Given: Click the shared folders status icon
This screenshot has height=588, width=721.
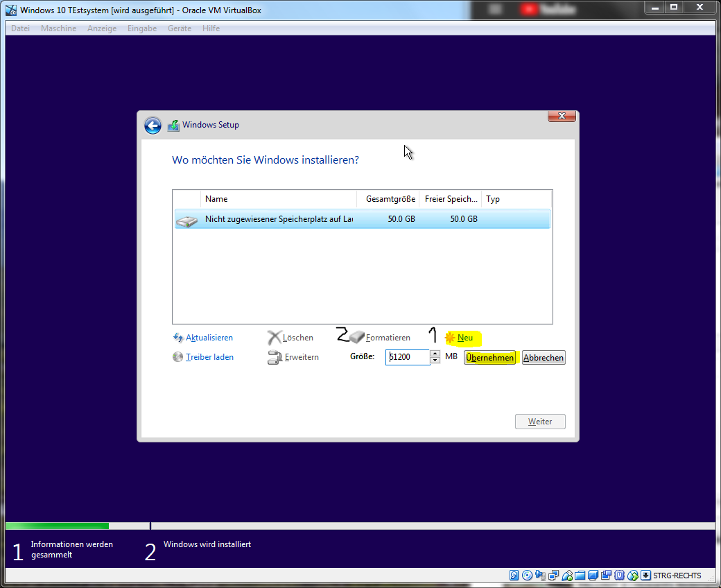Looking at the screenshot, I should pyautogui.click(x=580, y=576).
